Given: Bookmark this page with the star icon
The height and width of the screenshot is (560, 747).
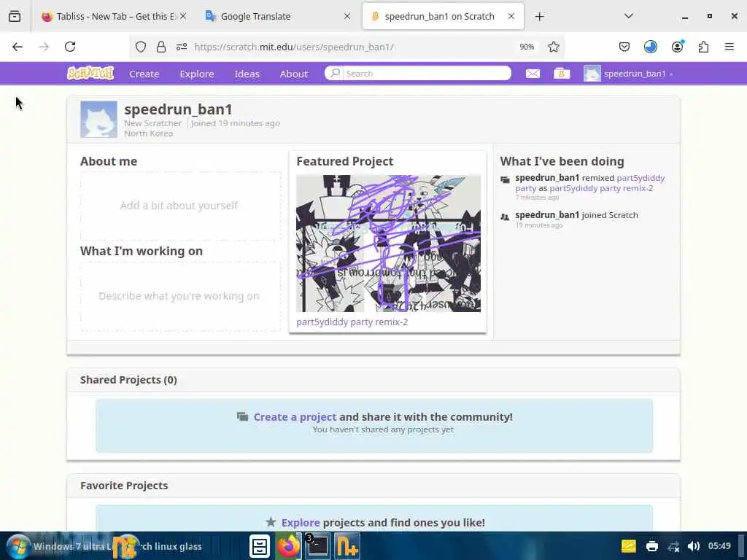Looking at the screenshot, I should 553,47.
